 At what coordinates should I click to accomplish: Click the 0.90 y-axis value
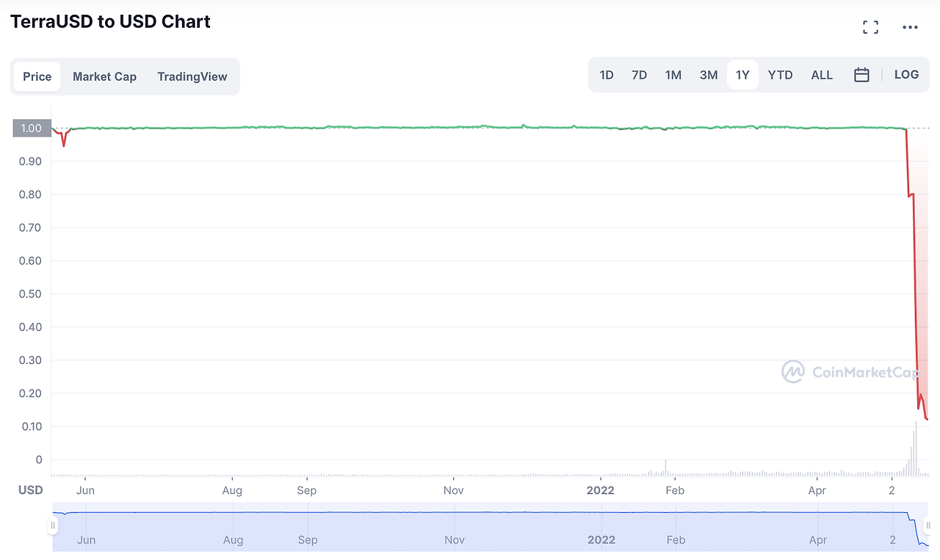[31, 161]
